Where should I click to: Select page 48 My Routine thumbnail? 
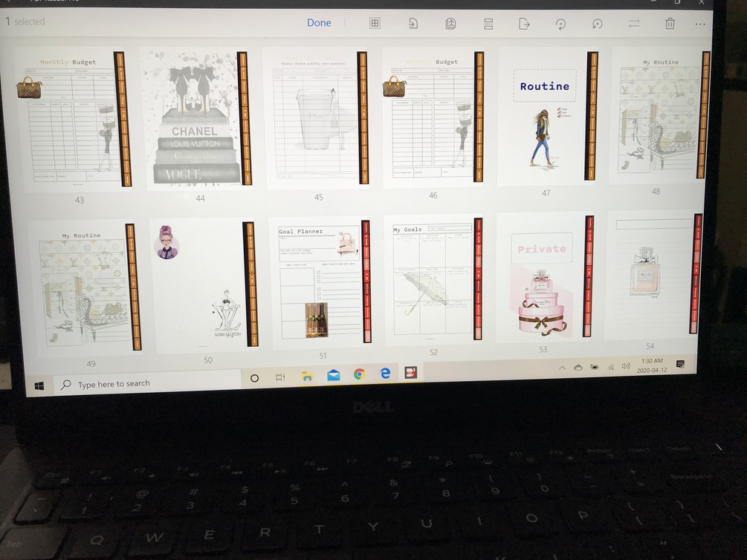[660, 115]
